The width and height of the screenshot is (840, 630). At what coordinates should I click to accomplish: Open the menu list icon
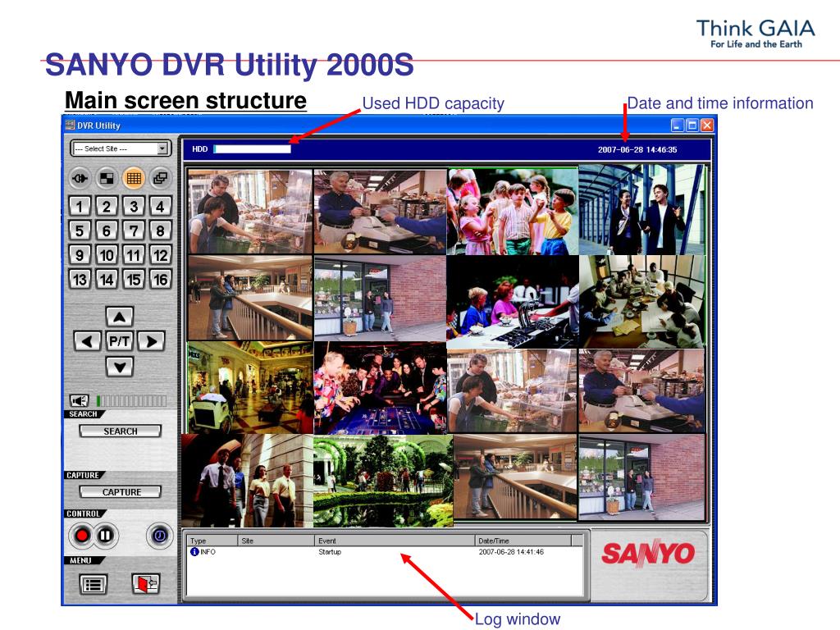(94, 584)
